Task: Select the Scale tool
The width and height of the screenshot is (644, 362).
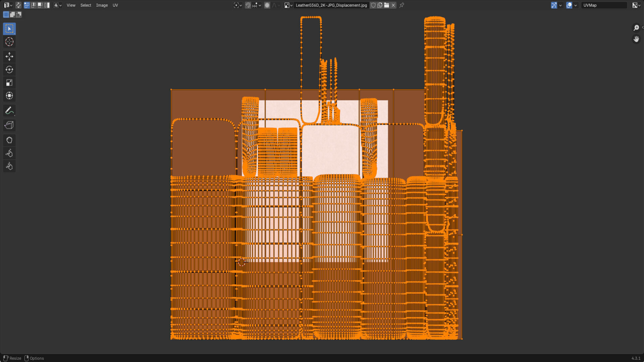Action: pyautogui.click(x=9, y=83)
